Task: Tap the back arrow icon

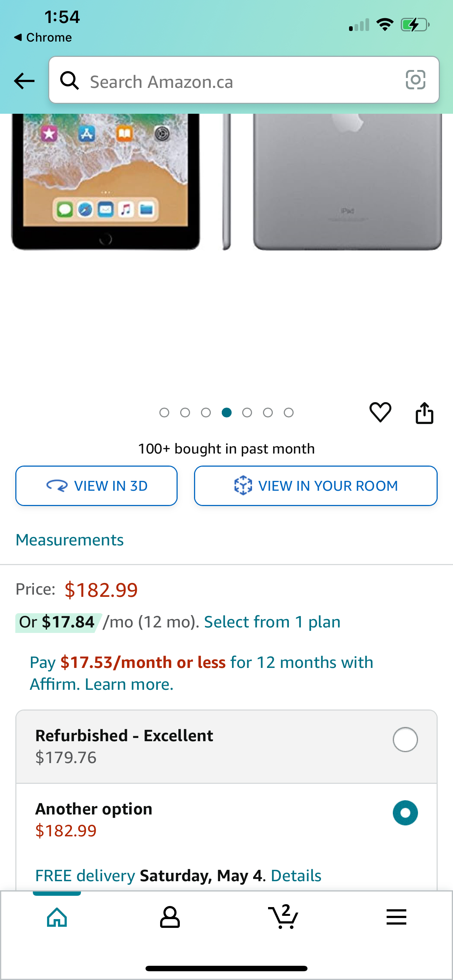Action: 24,81
